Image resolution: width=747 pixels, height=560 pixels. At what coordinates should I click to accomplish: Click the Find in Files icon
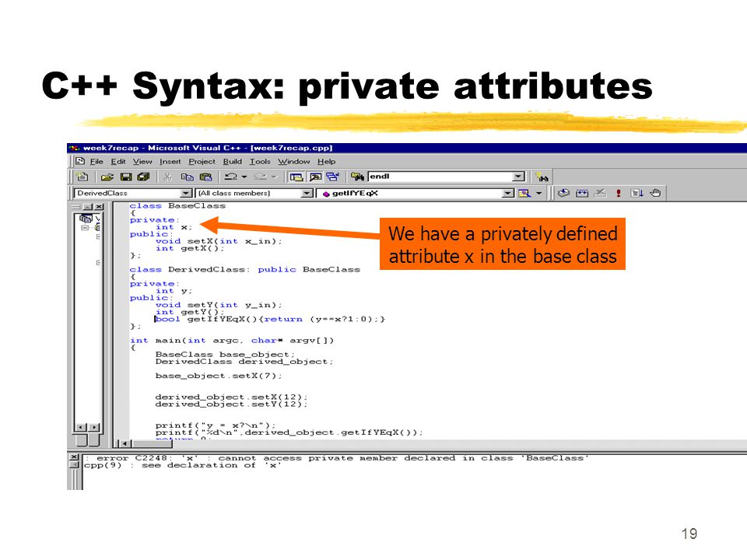coord(357,177)
